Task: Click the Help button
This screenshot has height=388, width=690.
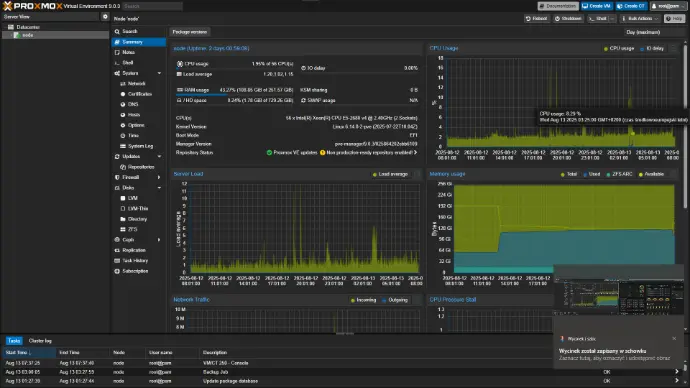Action: point(675,18)
